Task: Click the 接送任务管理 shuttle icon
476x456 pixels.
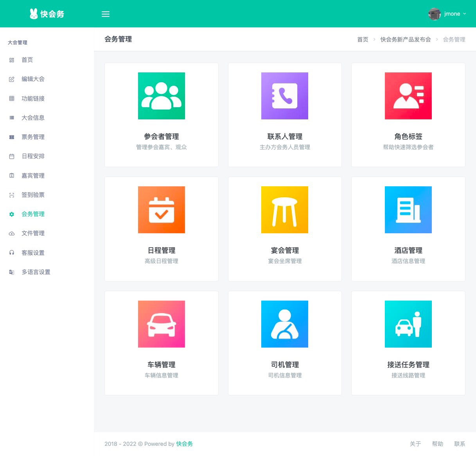Action: [x=408, y=324]
